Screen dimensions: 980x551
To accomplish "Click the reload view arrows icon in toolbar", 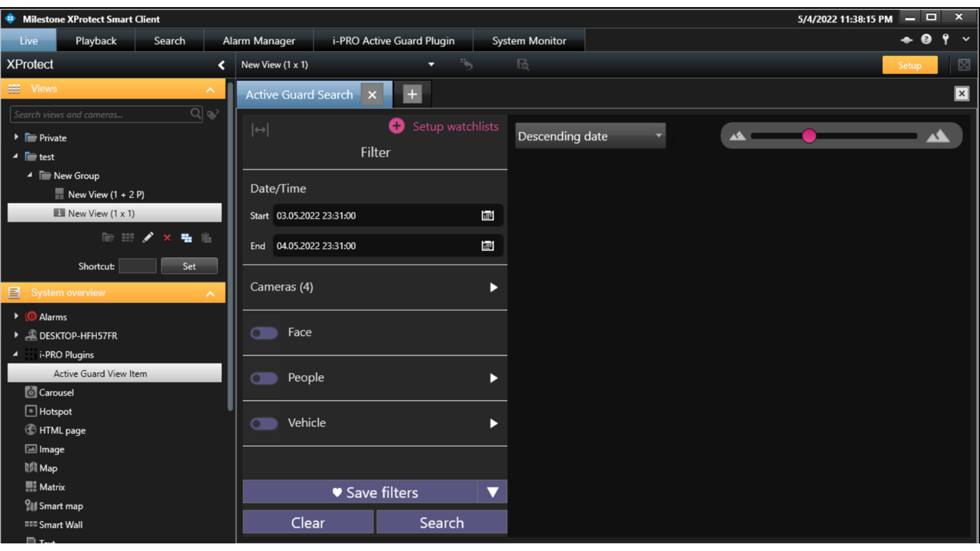I will tap(466, 64).
